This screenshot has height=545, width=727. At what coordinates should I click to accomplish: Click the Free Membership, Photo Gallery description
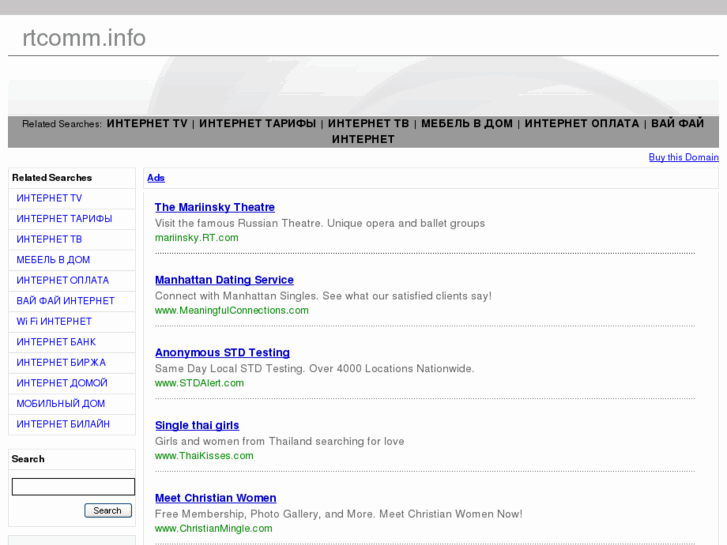pos(338,514)
